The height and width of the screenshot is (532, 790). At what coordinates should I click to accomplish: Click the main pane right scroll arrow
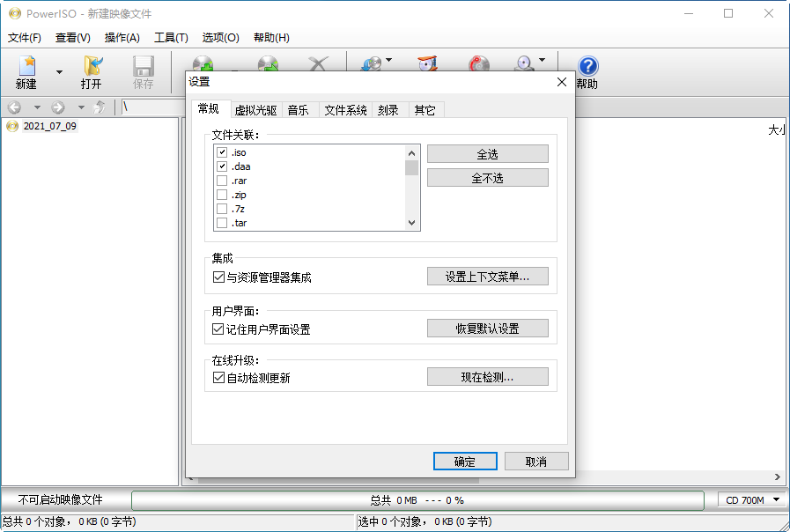(x=778, y=477)
